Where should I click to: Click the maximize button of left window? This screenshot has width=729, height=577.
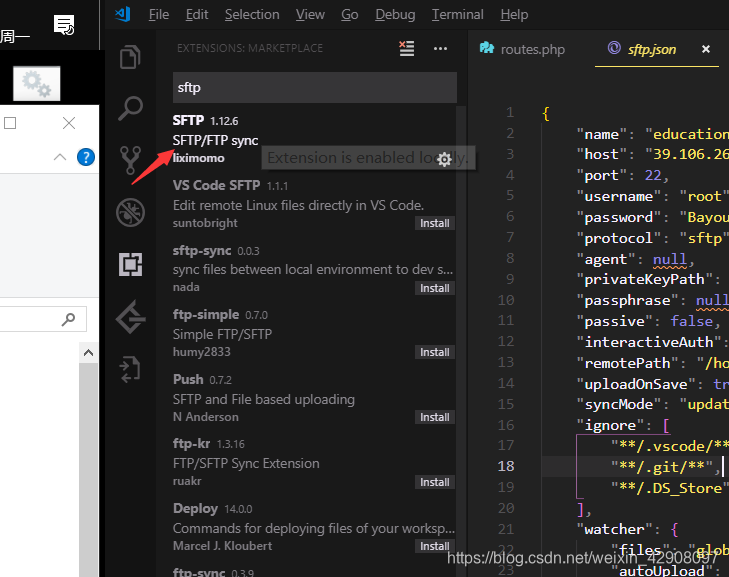[10, 123]
